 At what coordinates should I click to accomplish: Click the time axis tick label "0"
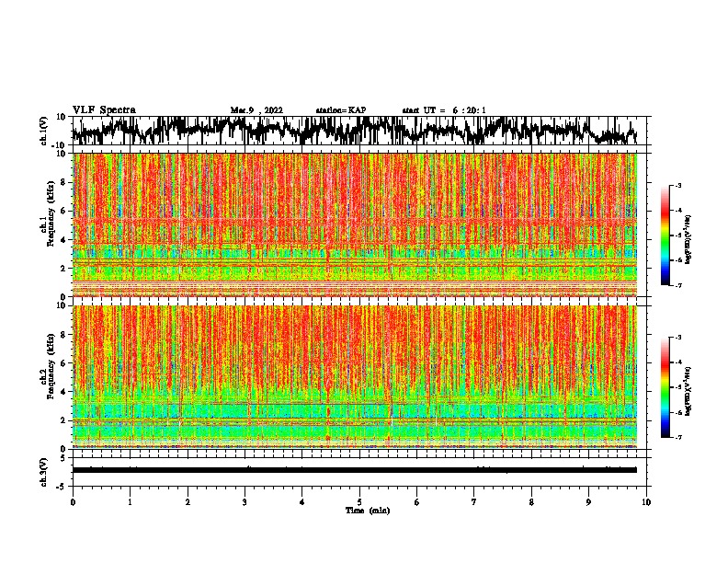point(73,502)
